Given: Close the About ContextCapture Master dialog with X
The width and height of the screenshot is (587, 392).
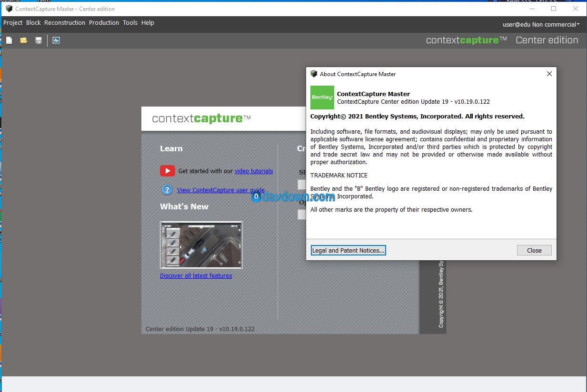Looking at the screenshot, I should (549, 74).
